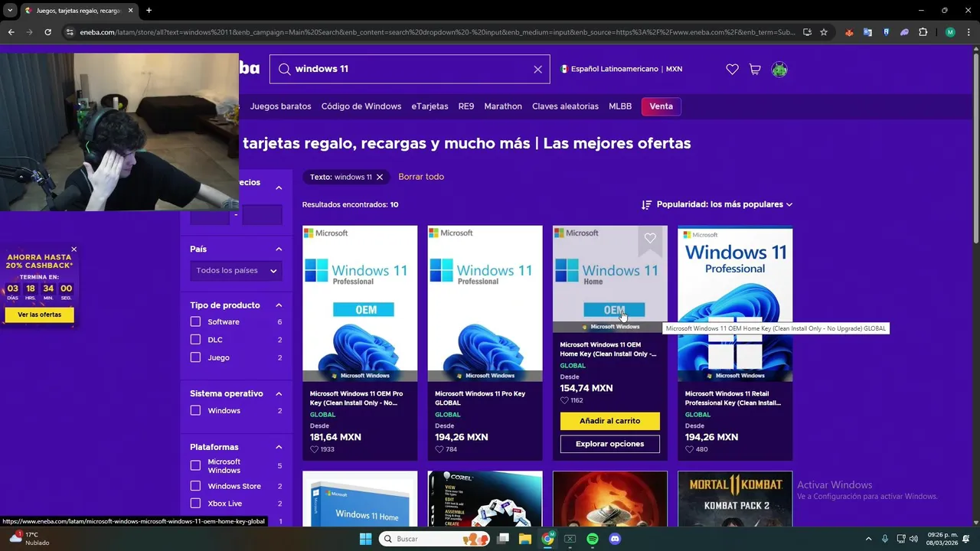
Task: Open Spotify from the taskbar
Action: (x=592, y=539)
